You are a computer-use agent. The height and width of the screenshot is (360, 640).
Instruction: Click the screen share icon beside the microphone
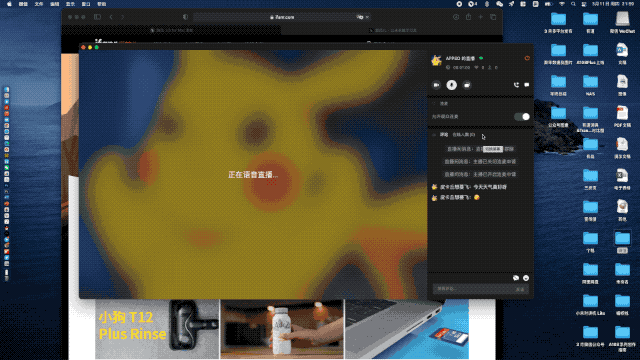(x=467, y=85)
